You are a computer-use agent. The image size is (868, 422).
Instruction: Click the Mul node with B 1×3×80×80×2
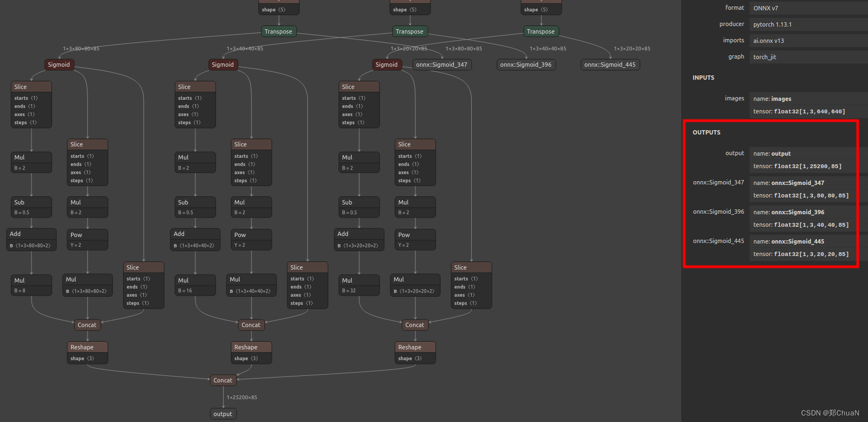[x=87, y=285]
